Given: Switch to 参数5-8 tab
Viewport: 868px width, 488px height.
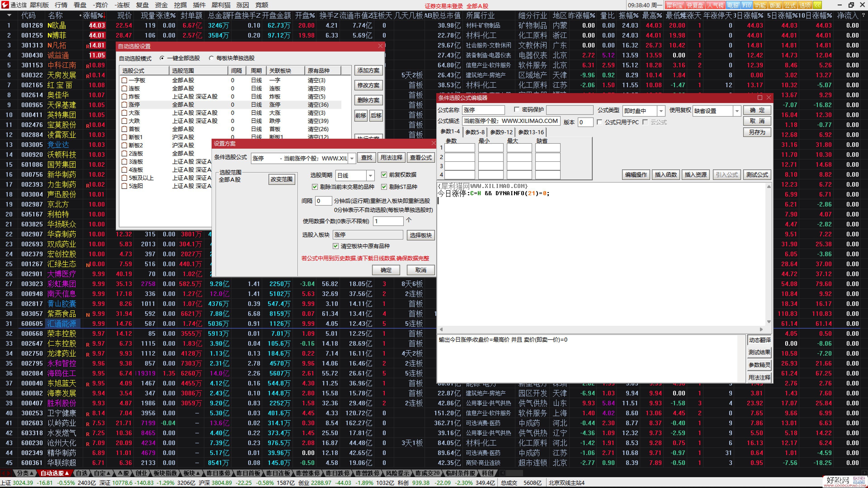Looking at the screenshot, I should tap(475, 132).
